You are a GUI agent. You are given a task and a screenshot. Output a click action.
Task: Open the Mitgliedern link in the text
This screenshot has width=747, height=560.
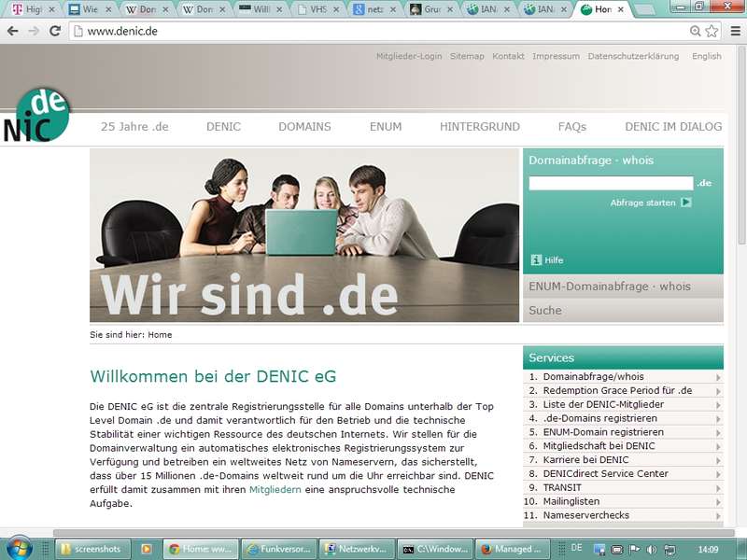click(275, 489)
